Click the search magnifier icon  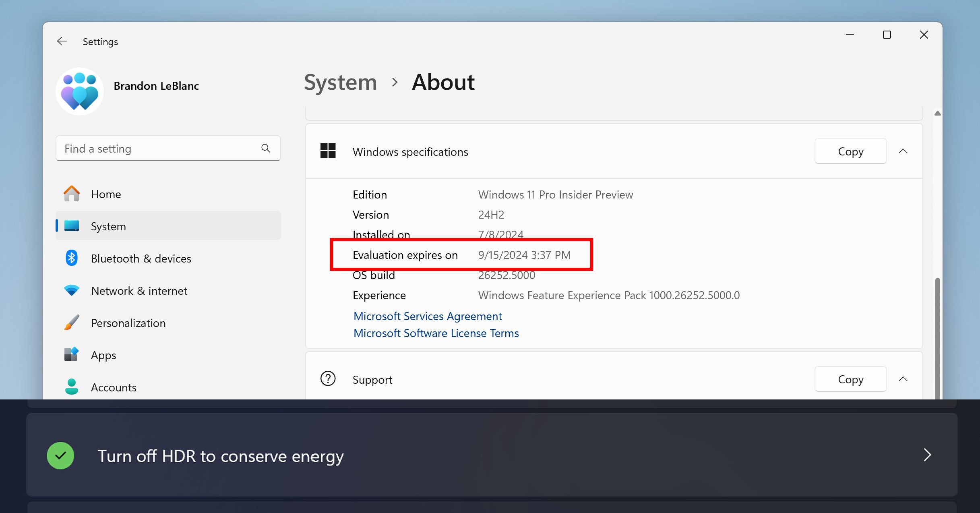tap(266, 148)
